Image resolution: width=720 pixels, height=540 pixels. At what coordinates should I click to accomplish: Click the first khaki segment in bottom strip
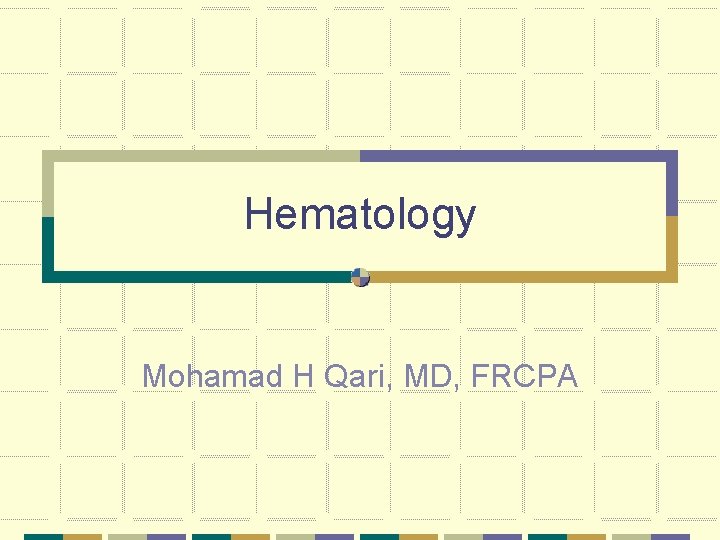pyautogui.click(x=127, y=536)
